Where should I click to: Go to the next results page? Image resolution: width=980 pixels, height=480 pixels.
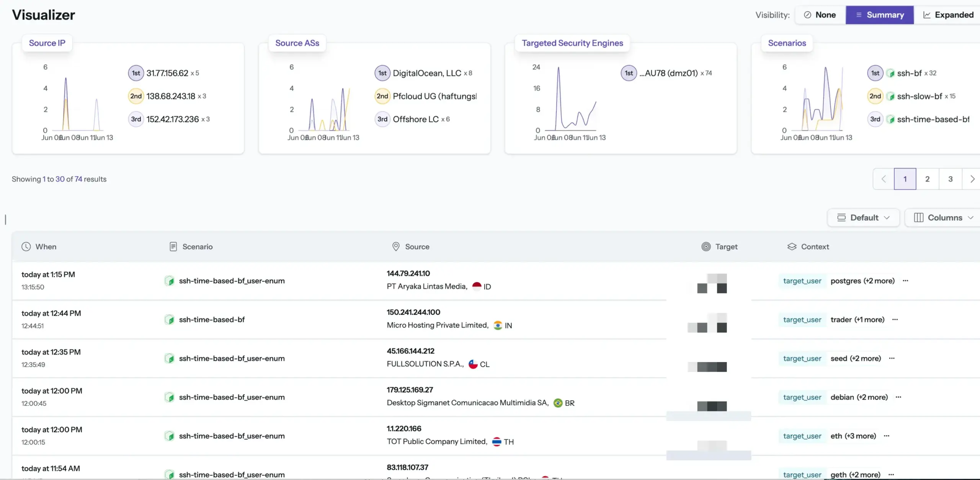[972, 179]
